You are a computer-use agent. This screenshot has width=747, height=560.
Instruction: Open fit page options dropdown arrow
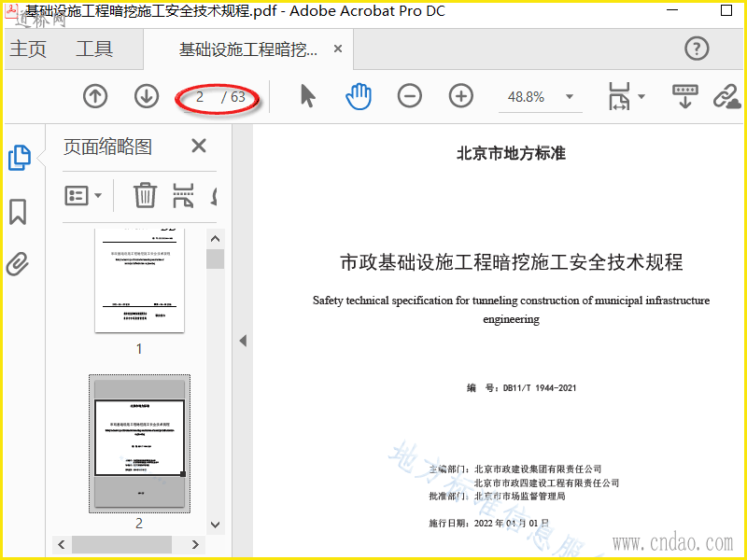coord(641,97)
